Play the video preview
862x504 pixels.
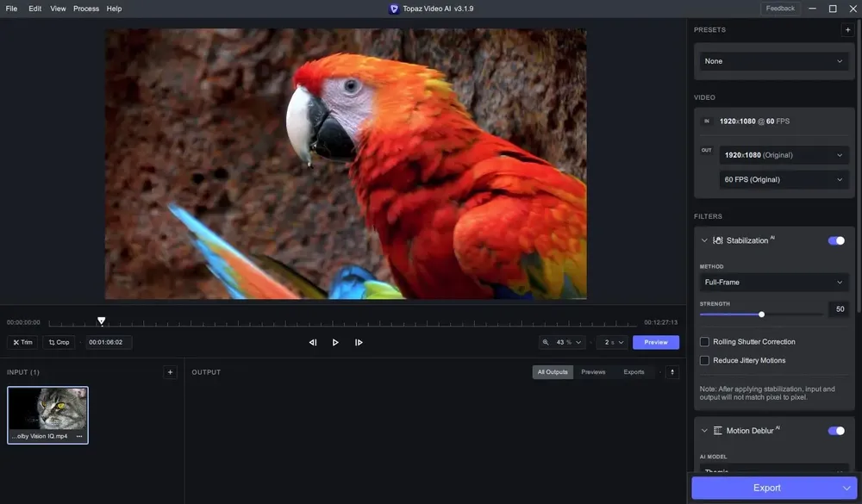pos(335,342)
